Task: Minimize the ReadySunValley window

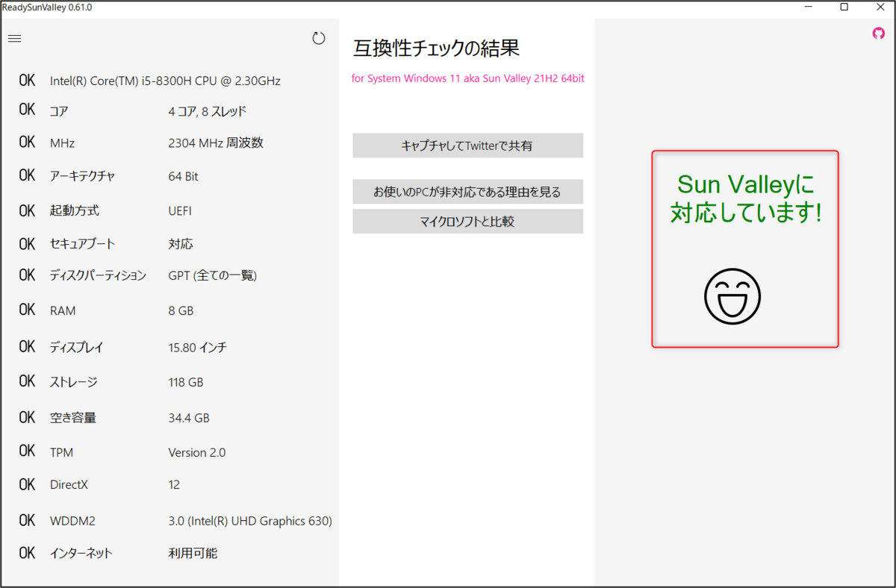Action: coord(810,7)
